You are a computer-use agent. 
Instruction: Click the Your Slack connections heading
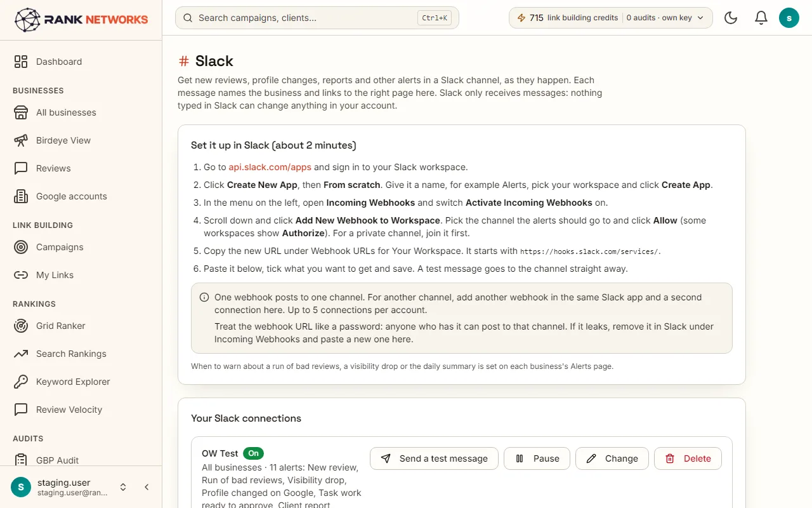[246, 418]
